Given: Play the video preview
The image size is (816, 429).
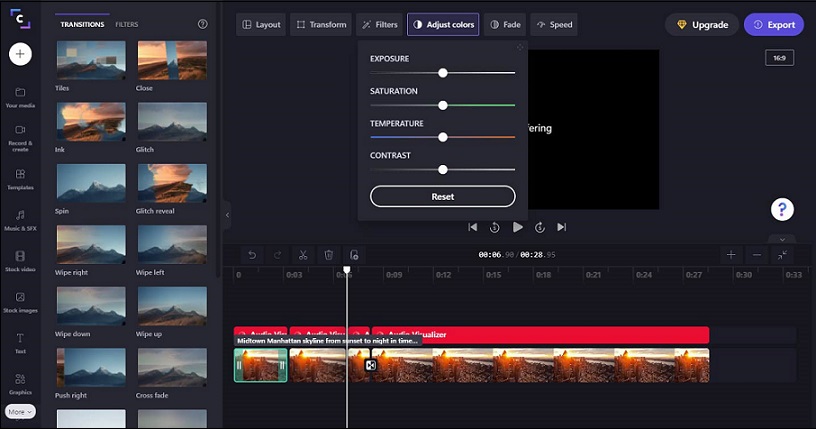Looking at the screenshot, I should [517, 227].
